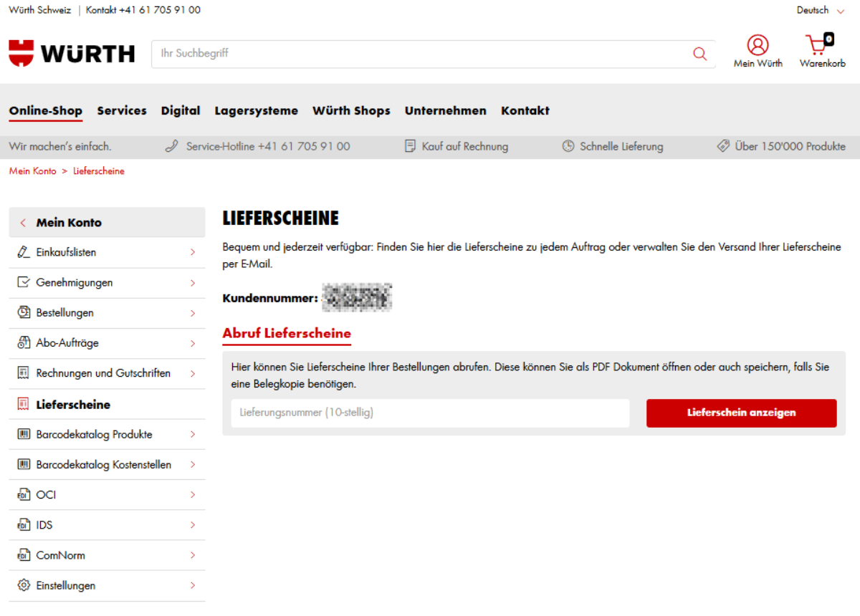
Task: Expand Barcodekatalog Produkte chevron
Action: click(193, 434)
